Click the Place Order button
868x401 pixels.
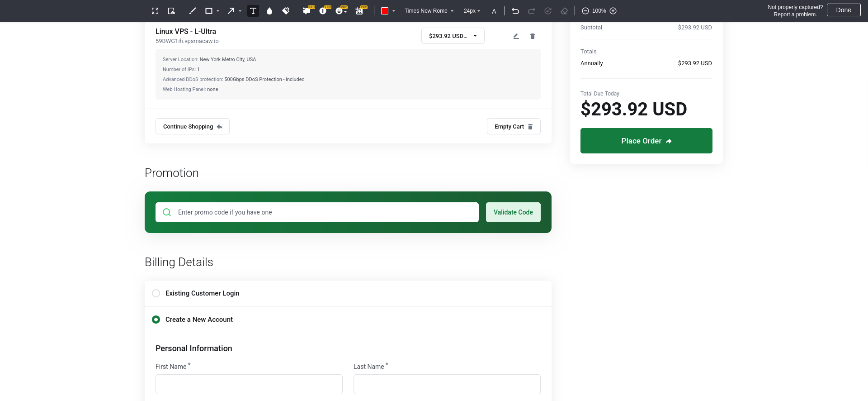click(646, 141)
